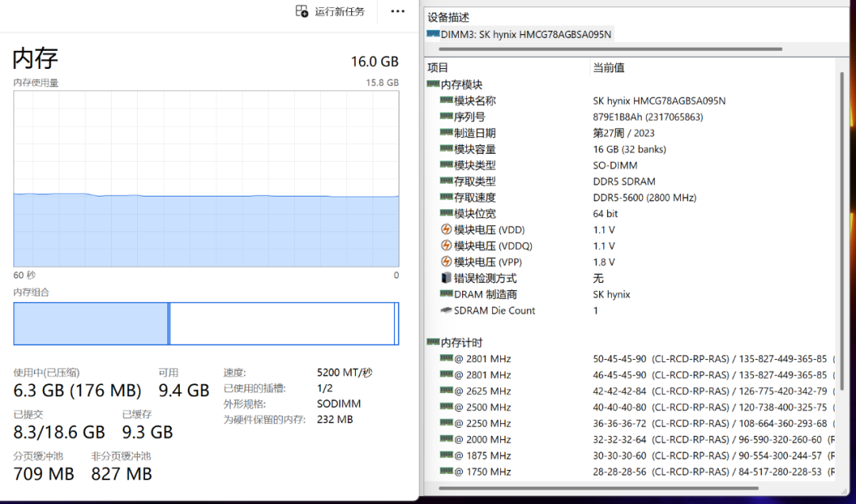Click the 16.0 GB total memory label
The height and width of the screenshot is (504, 856).
tap(374, 61)
